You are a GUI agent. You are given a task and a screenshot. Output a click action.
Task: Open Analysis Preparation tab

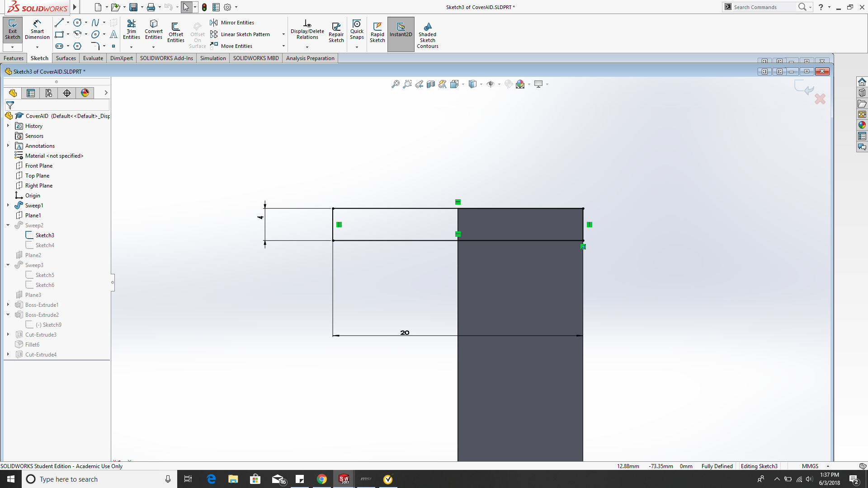[x=310, y=58]
